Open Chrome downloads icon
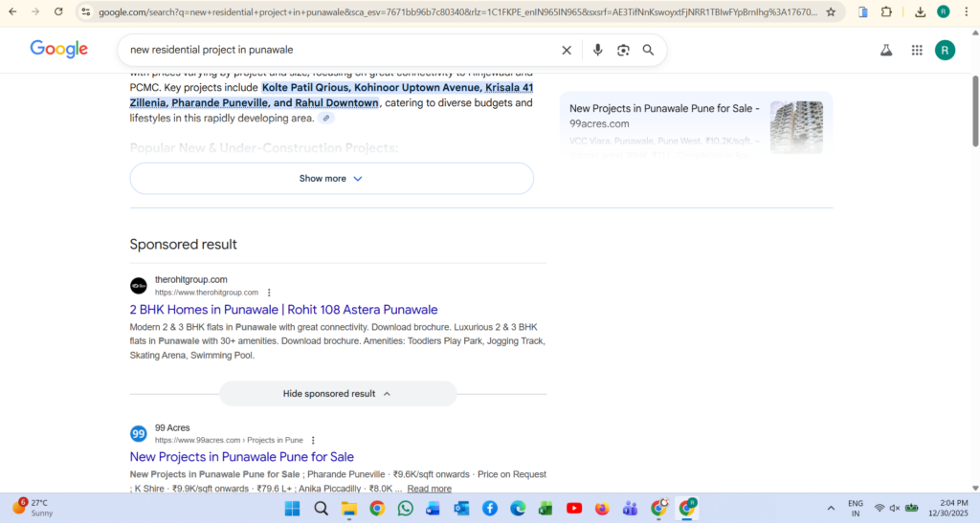 920,12
